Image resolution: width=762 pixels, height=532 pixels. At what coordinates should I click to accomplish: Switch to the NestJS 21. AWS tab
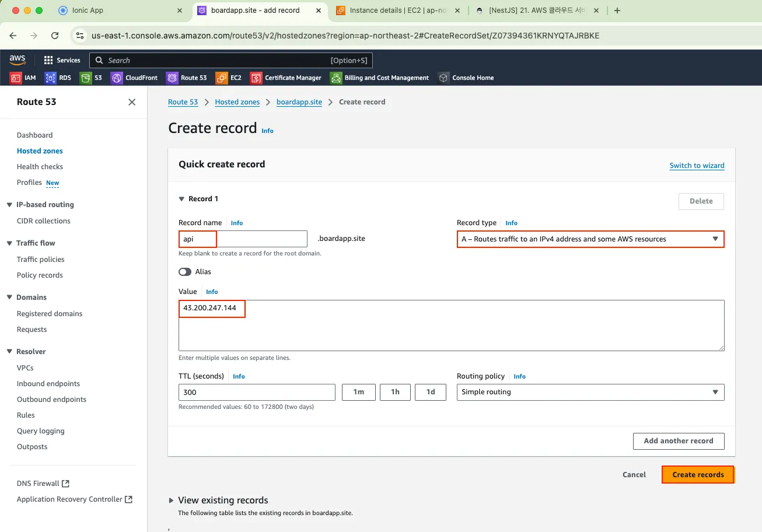537,10
